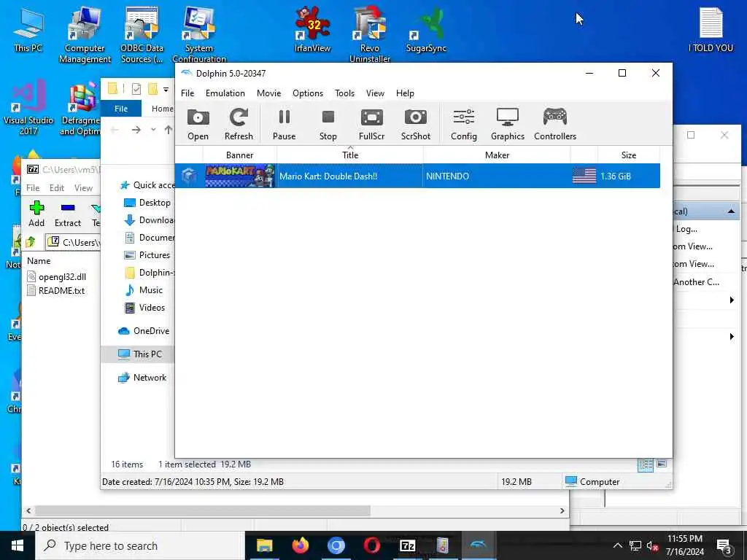Open the Controllers settings icon
The height and width of the screenshot is (560, 747).
click(x=555, y=124)
